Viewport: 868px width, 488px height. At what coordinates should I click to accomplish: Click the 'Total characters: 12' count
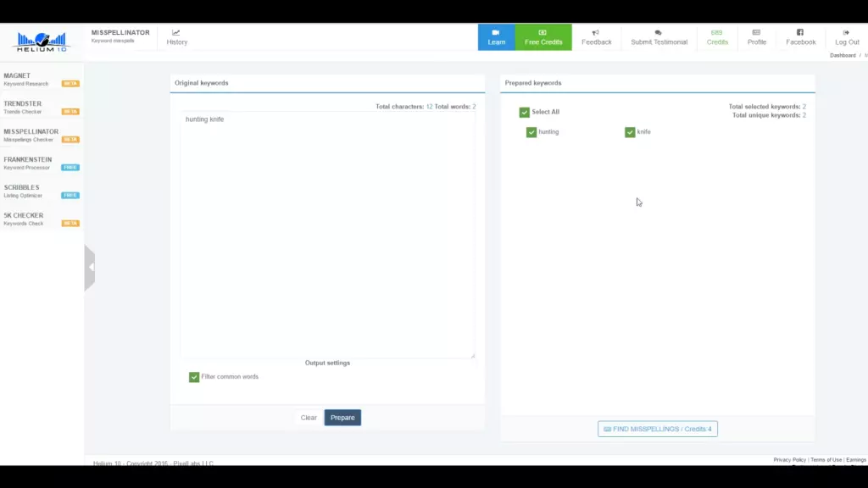[x=404, y=107]
